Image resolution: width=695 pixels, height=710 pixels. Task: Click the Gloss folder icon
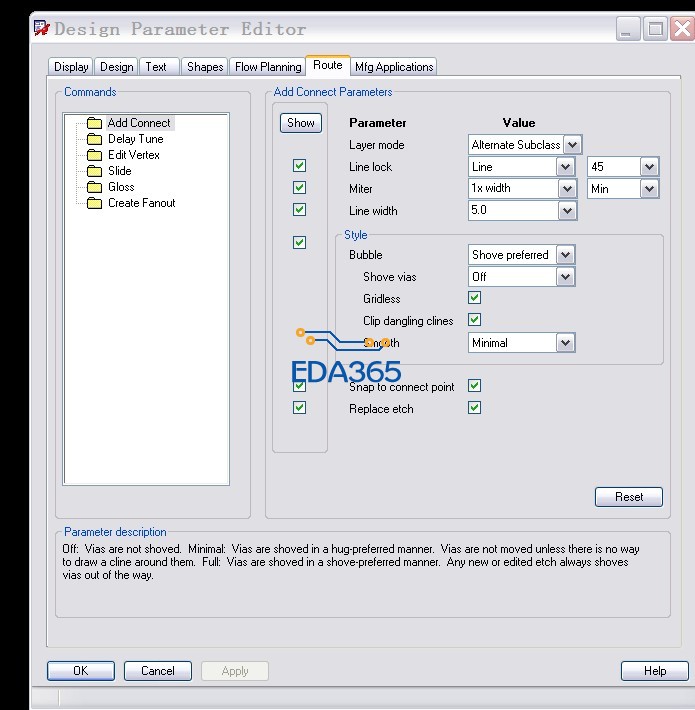point(94,187)
